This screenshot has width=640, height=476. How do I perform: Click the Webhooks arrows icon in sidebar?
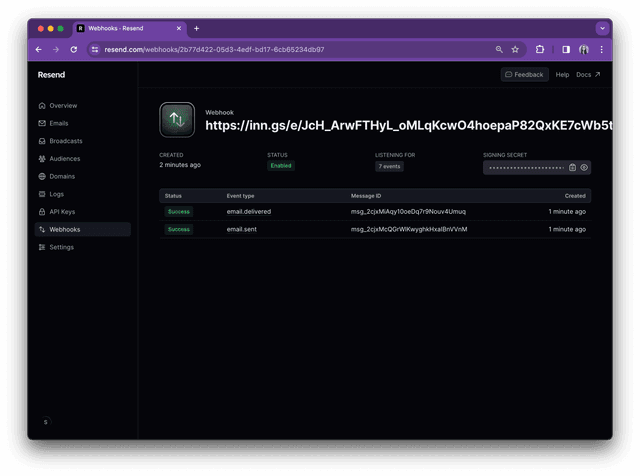(42, 229)
